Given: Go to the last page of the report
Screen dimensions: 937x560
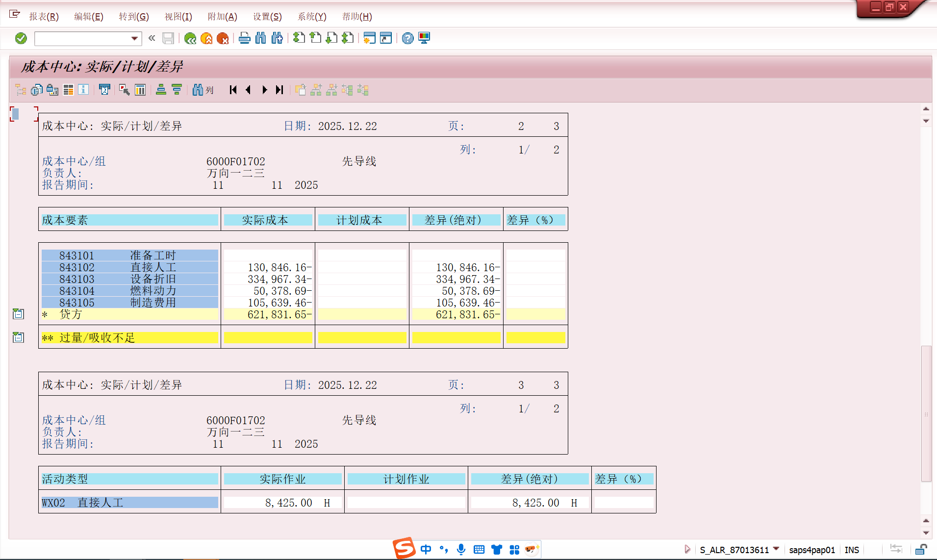Looking at the screenshot, I should (x=279, y=90).
